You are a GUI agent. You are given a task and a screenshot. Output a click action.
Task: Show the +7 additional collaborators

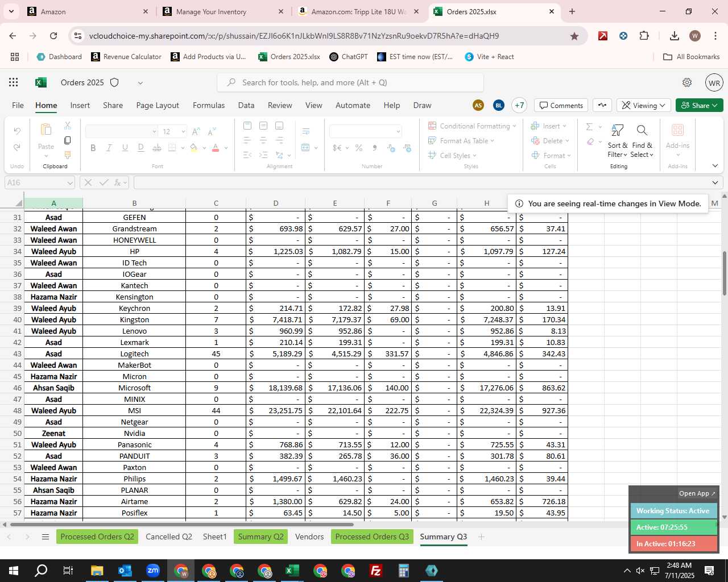pos(519,105)
